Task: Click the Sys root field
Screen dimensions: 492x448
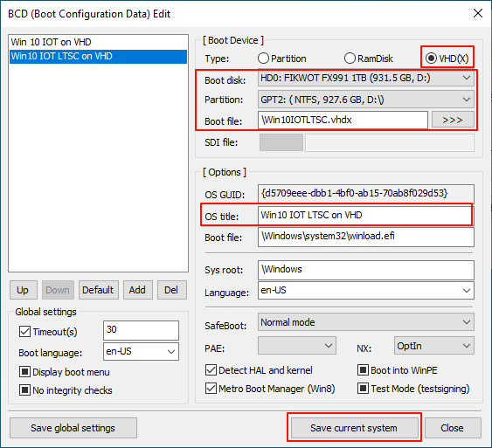Action: click(366, 270)
